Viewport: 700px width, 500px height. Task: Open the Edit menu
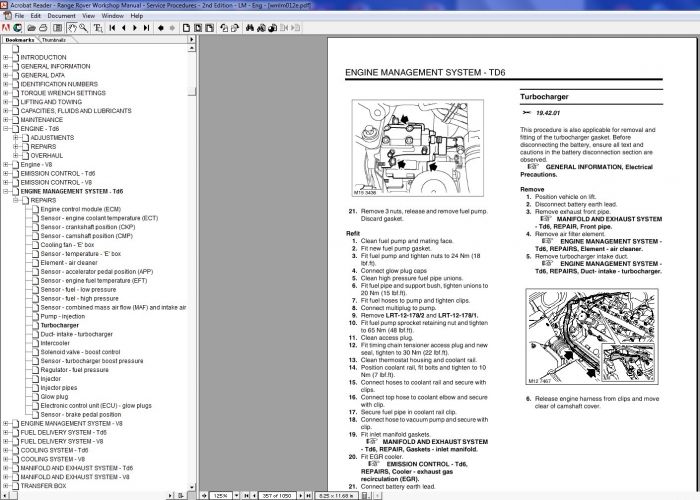36,16
